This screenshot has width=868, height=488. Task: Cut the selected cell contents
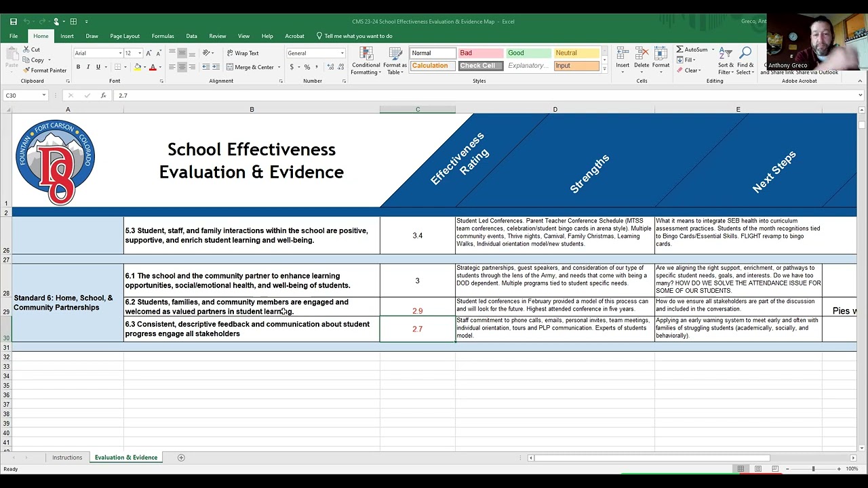pos(31,49)
